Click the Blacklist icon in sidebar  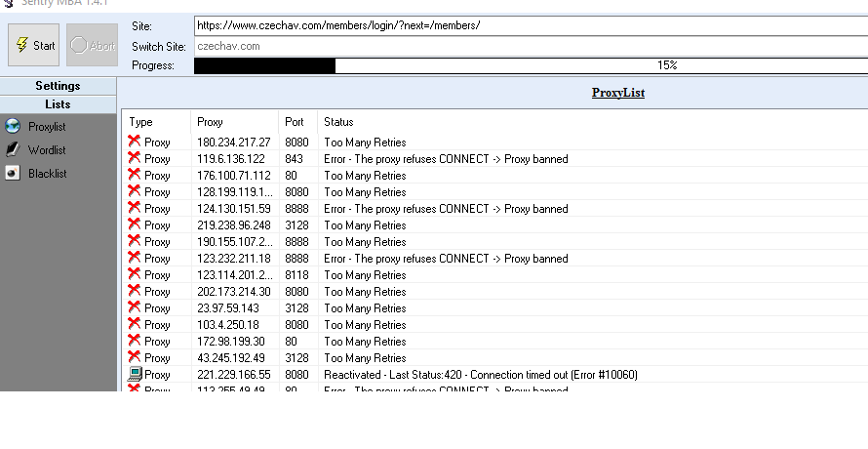(x=13, y=173)
